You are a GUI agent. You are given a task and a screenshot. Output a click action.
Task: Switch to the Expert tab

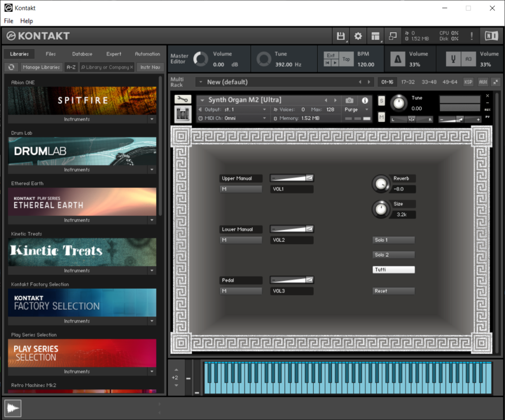coord(114,54)
